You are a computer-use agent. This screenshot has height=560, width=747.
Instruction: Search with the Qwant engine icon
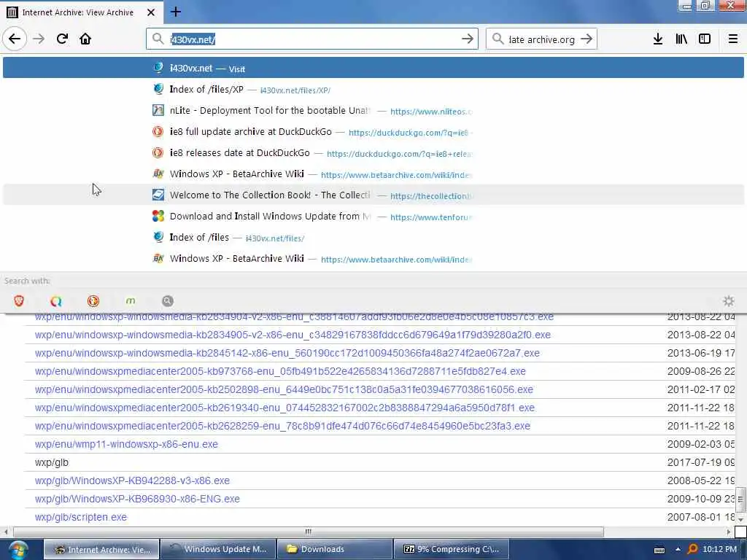55,301
